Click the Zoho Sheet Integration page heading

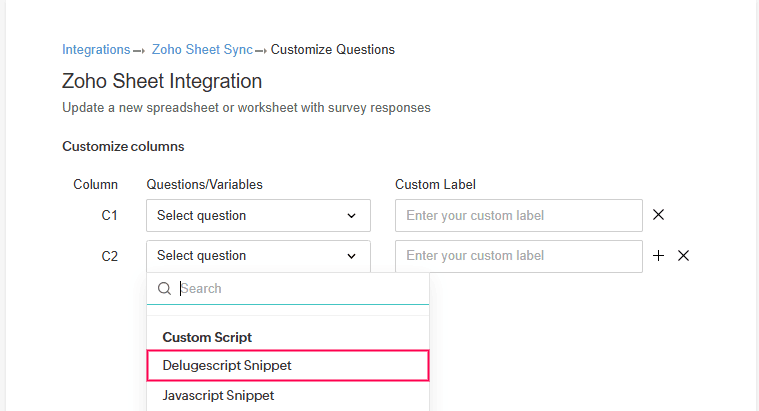[x=162, y=81]
